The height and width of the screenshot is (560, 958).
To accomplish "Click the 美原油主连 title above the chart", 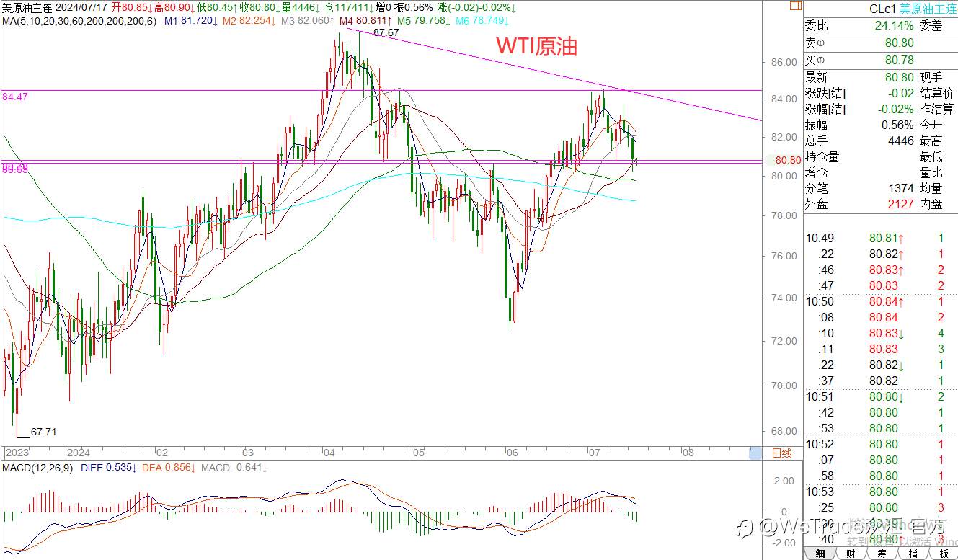I will 27,7.
